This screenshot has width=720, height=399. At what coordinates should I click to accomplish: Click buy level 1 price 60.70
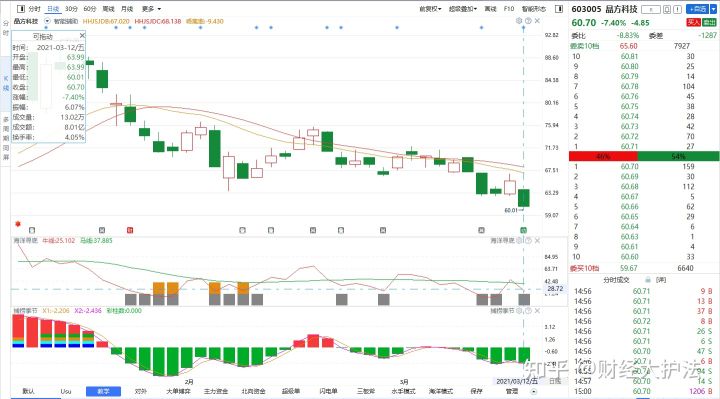tap(630, 166)
